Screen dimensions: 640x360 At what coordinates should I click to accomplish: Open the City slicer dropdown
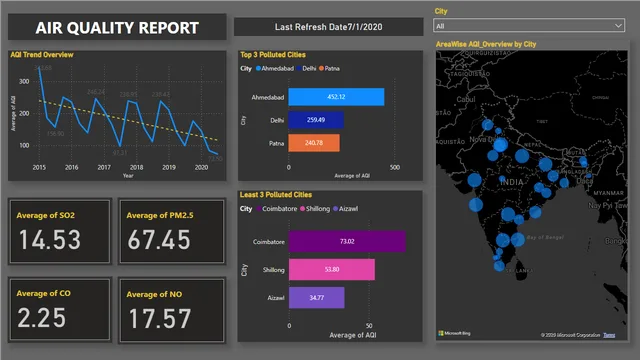529,26
